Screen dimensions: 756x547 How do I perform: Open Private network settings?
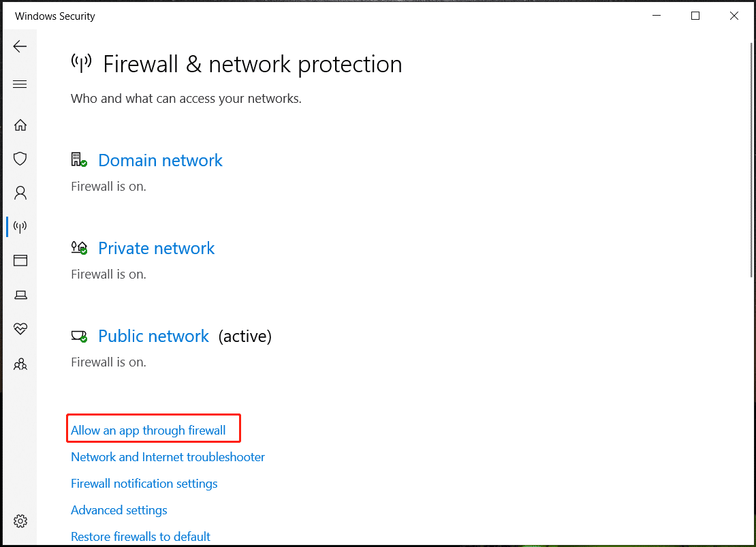click(x=156, y=248)
